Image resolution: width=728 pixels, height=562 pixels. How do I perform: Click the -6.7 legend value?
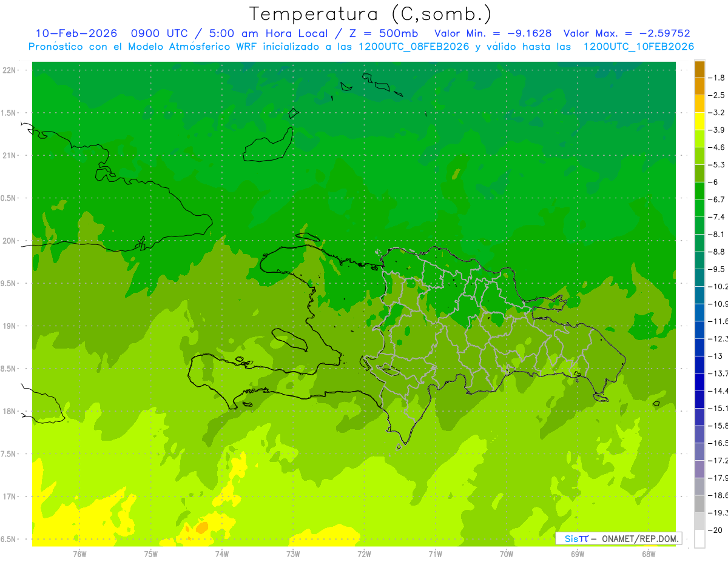point(716,199)
